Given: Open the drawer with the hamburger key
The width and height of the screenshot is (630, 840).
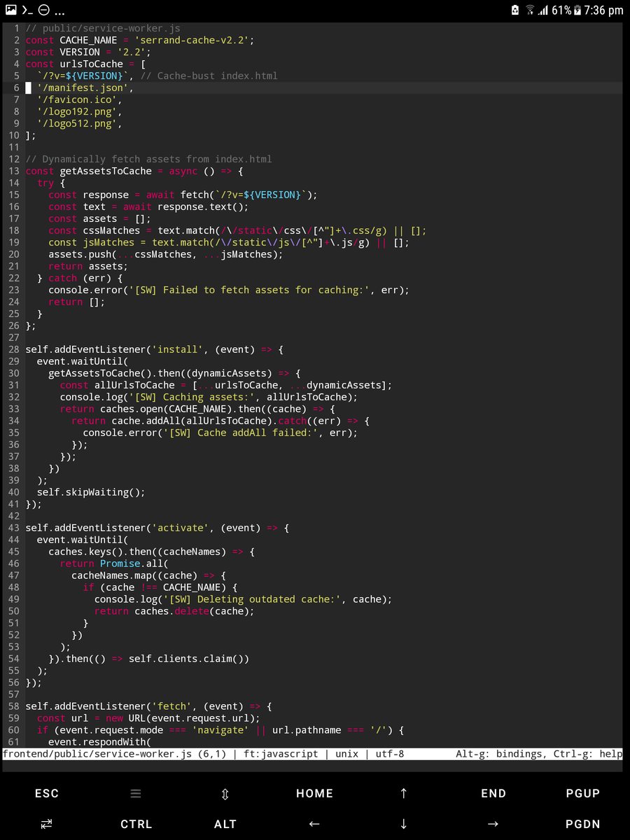Looking at the screenshot, I should tap(136, 793).
